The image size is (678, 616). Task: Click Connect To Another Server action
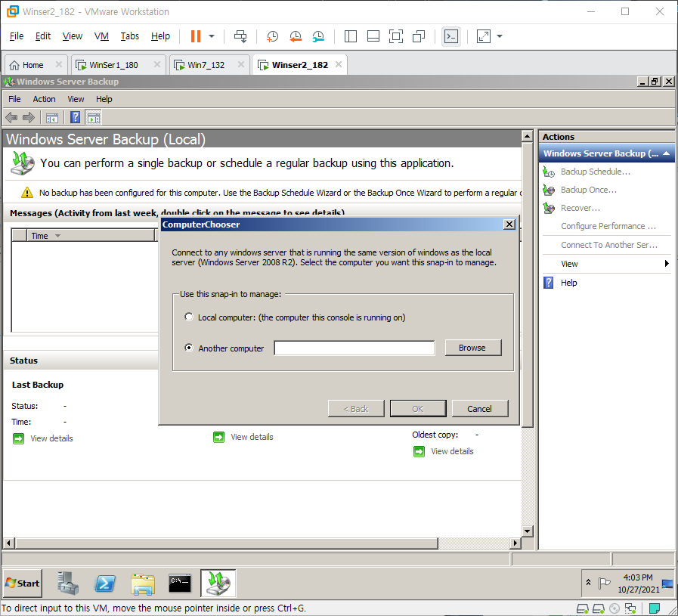(x=608, y=245)
